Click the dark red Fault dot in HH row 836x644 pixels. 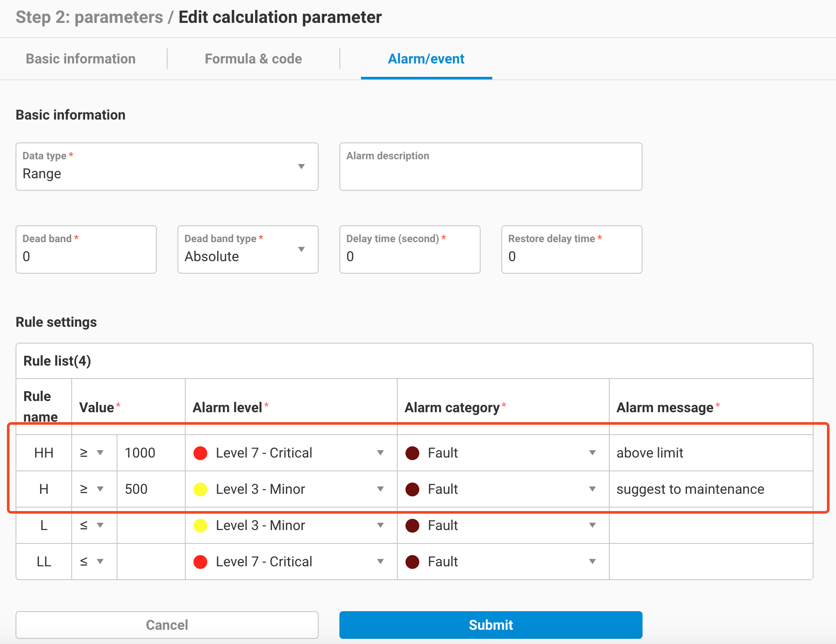pos(412,453)
